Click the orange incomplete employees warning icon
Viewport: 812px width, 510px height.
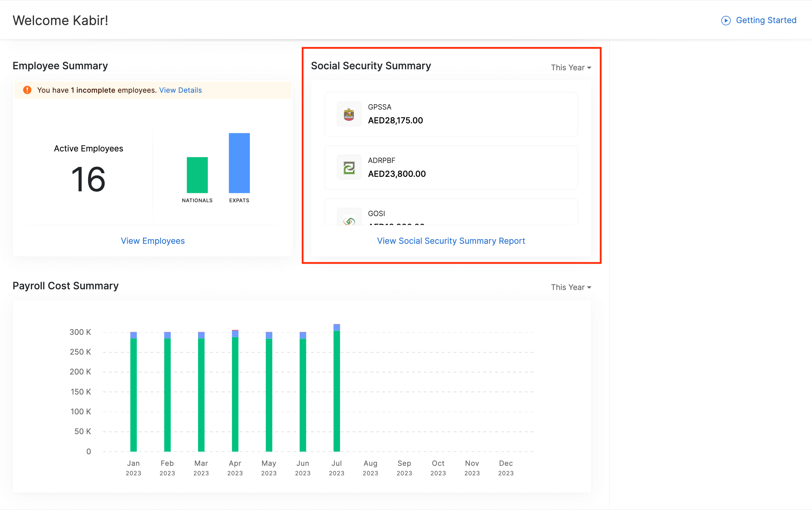coord(27,90)
